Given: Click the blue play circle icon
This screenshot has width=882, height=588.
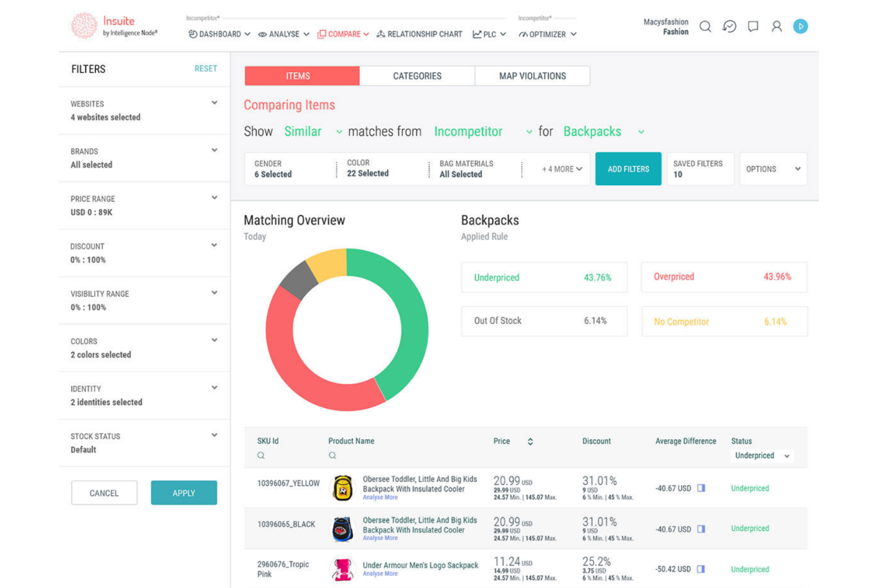Looking at the screenshot, I should (x=800, y=26).
